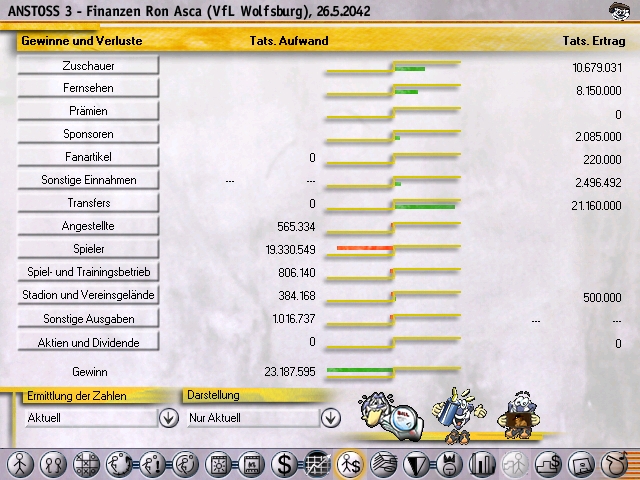Open the single stick-figure player icon
The image size is (640, 480).
tap(20, 464)
